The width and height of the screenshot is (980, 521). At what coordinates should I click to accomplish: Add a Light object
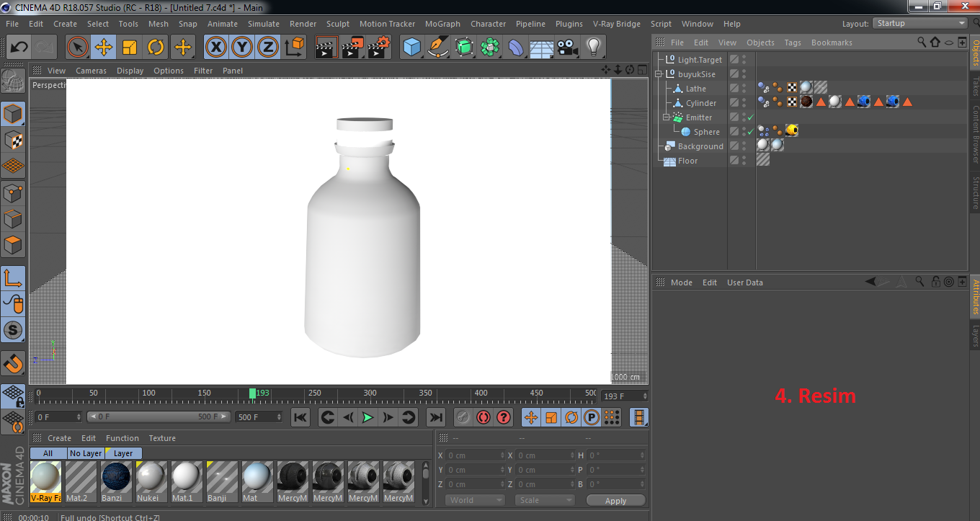tap(594, 48)
